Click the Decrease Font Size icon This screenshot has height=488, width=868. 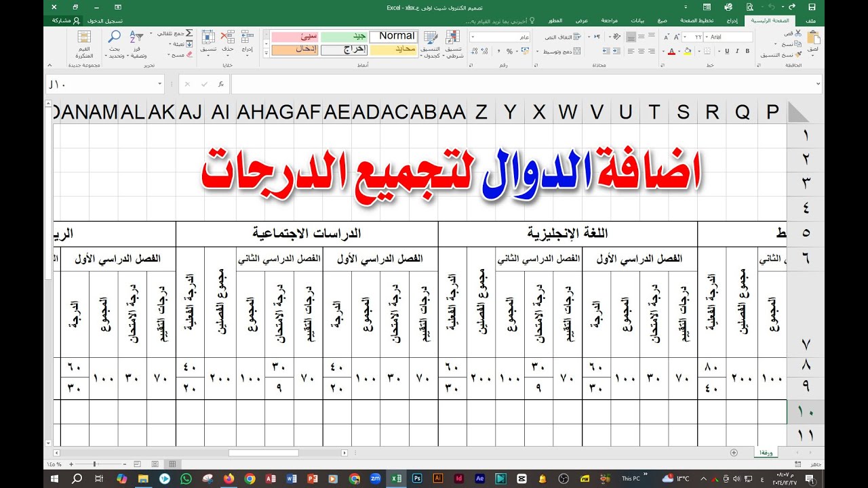(666, 37)
